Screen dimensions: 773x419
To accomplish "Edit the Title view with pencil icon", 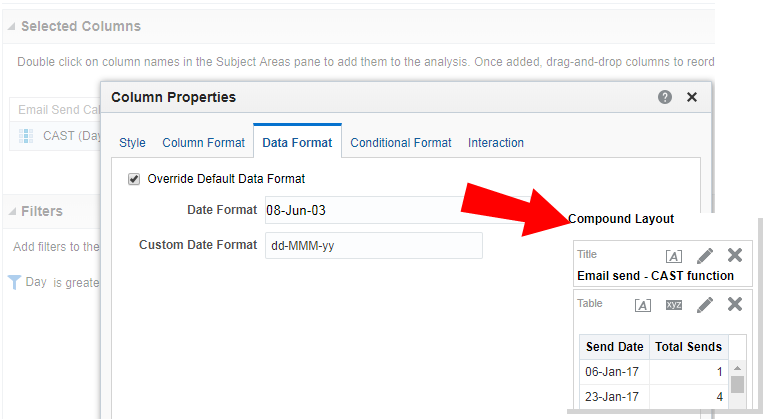I will (x=705, y=255).
